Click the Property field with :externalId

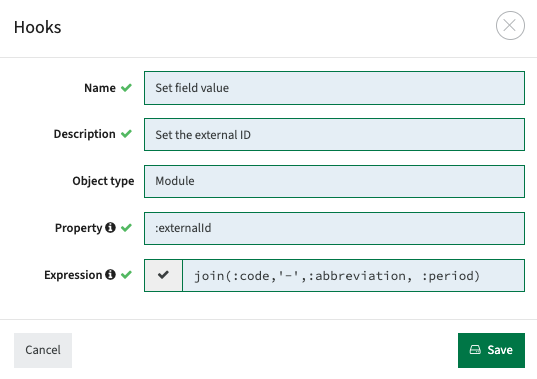point(334,228)
